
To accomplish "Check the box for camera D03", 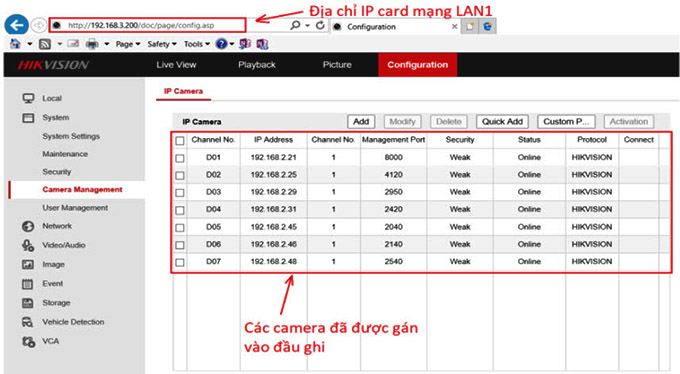I will pyautogui.click(x=180, y=193).
